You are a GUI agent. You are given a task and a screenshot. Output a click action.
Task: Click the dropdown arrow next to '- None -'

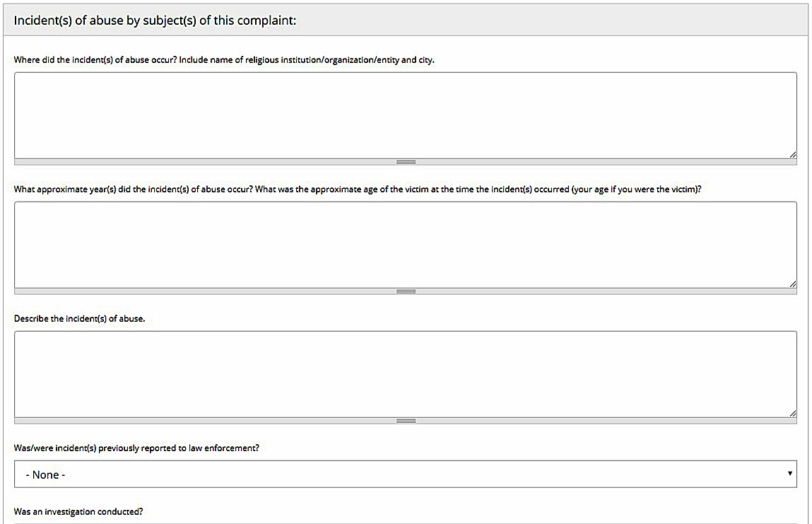pos(789,474)
